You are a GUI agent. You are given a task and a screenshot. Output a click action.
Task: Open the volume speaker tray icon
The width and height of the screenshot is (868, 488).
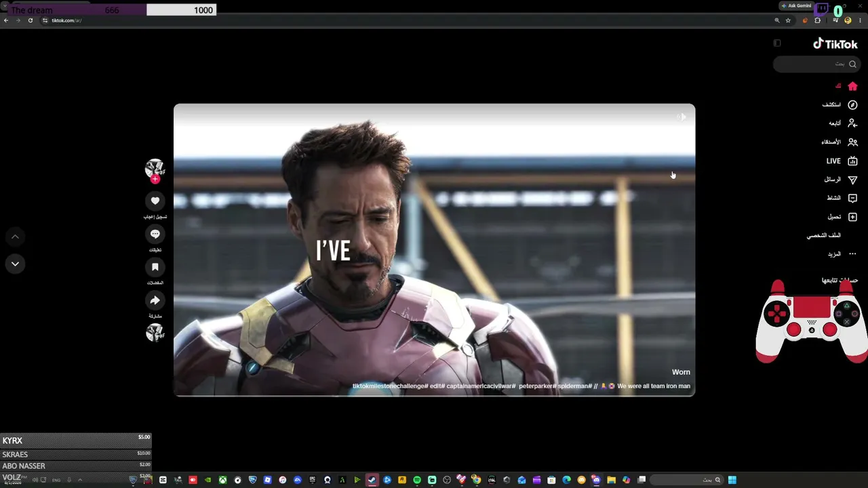pyautogui.click(x=35, y=480)
